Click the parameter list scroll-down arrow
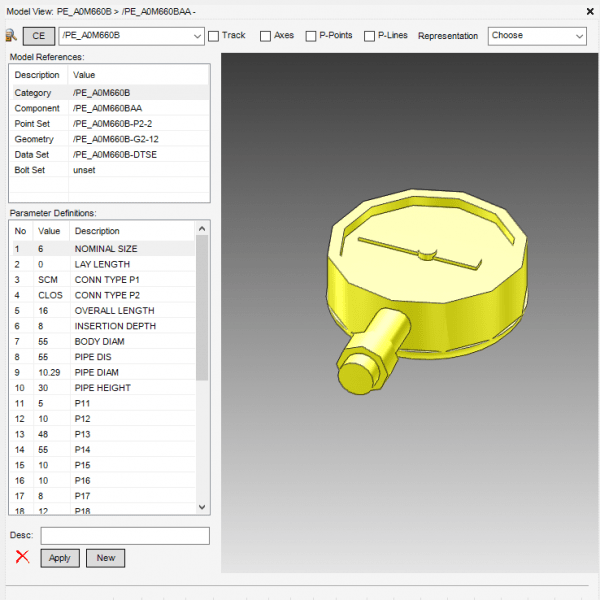Viewport: 600px width, 600px height. 203,508
